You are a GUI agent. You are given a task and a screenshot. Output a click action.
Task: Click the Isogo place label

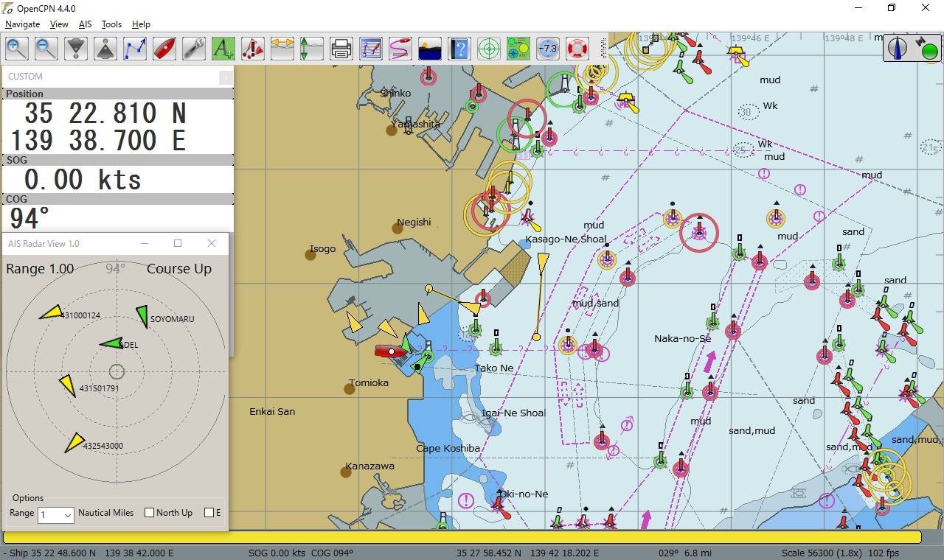pyautogui.click(x=322, y=249)
